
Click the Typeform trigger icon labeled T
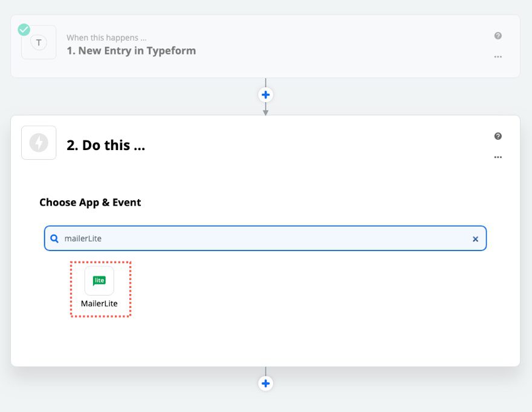click(x=38, y=42)
